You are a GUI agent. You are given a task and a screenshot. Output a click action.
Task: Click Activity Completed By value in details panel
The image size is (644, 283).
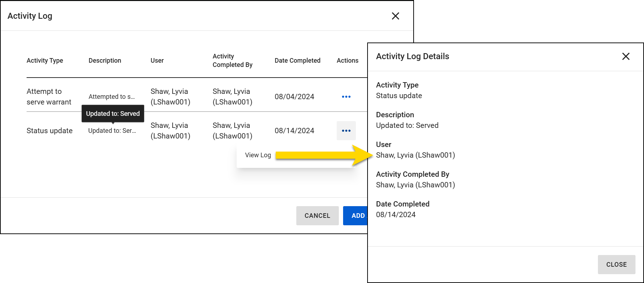(415, 185)
